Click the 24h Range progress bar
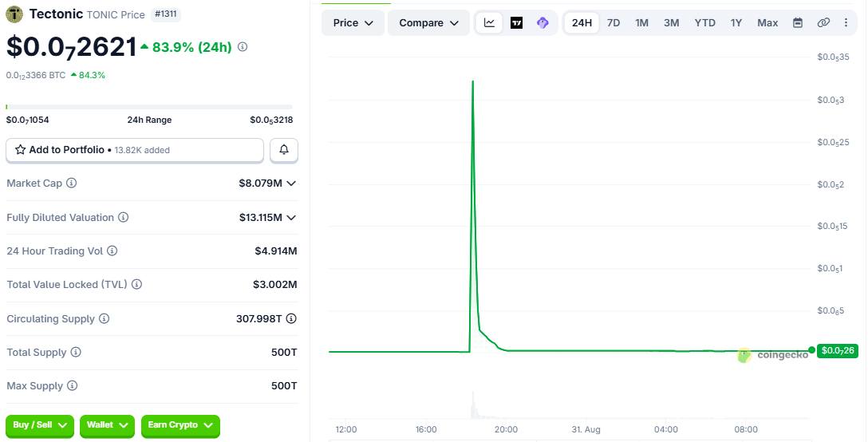This screenshot has height=442, width=868. click(x=149, y=106)
